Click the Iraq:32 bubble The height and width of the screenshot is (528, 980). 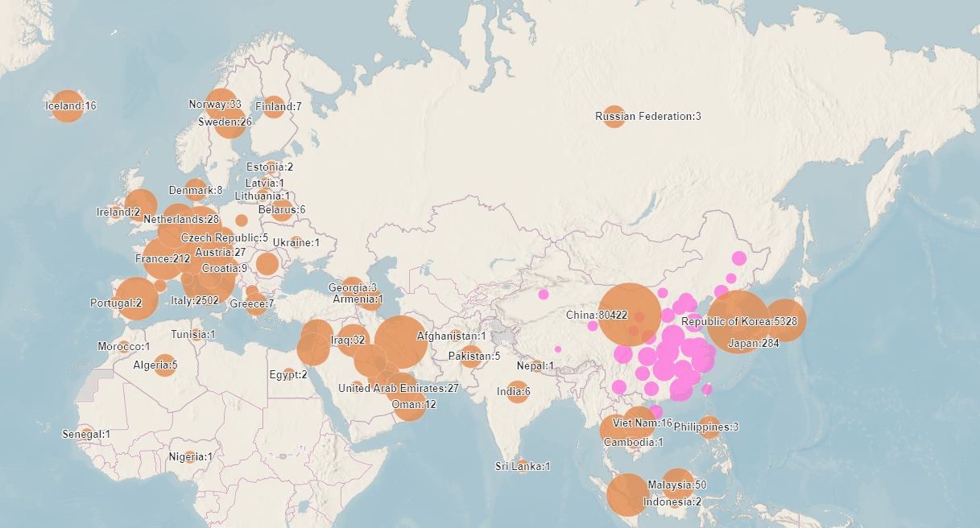click(x=353, y=340)
